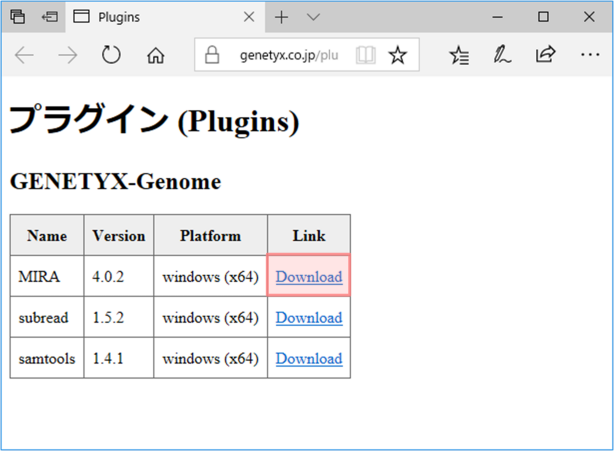Select version 1.5.2 cell
This screenshot has height=451, width=614.
[119, 317]
